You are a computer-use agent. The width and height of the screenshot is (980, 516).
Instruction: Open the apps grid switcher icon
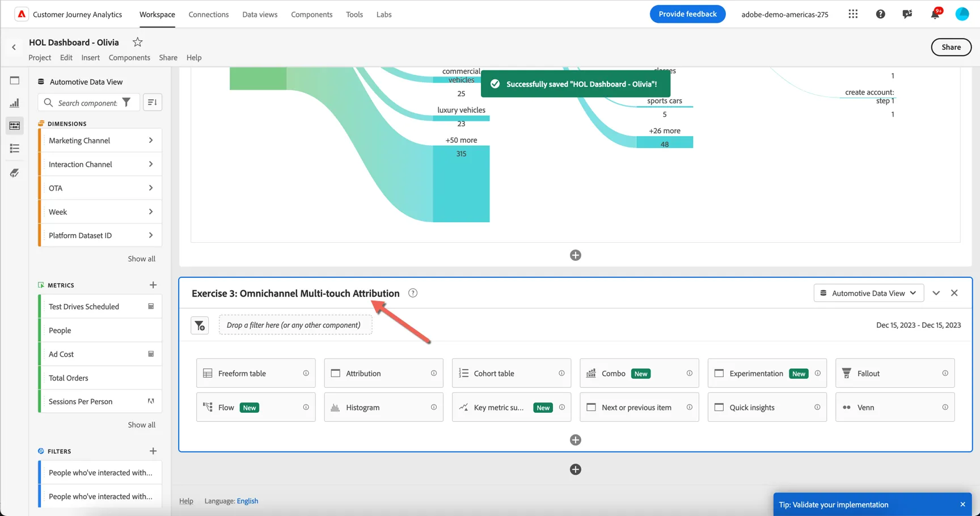853,14
